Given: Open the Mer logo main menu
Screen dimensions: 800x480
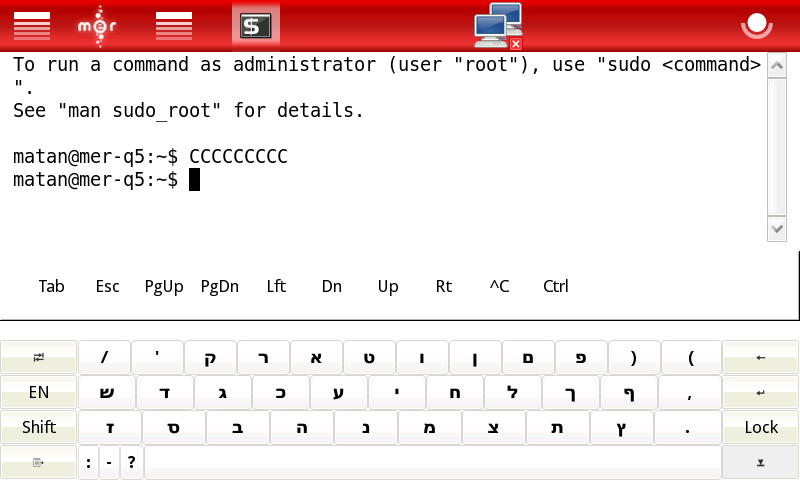Looking at the screenshot, I should click(x=97, y=25).
